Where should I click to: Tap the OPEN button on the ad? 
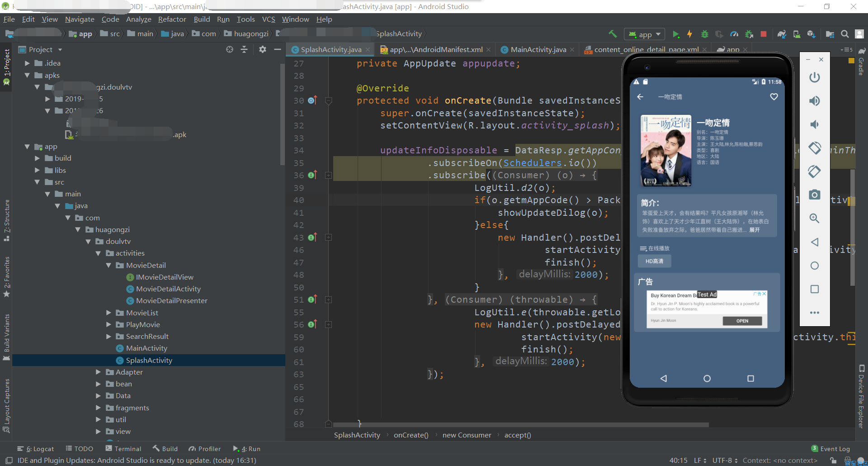(742, 321)
